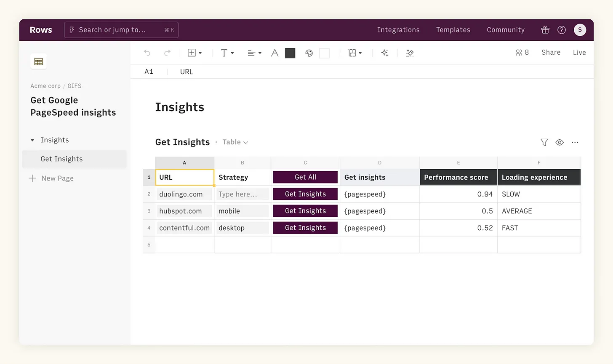Select the AVERAGE loading experience cell
The image size is (613, 364).
pyautogui.click(x=539, y=211)
